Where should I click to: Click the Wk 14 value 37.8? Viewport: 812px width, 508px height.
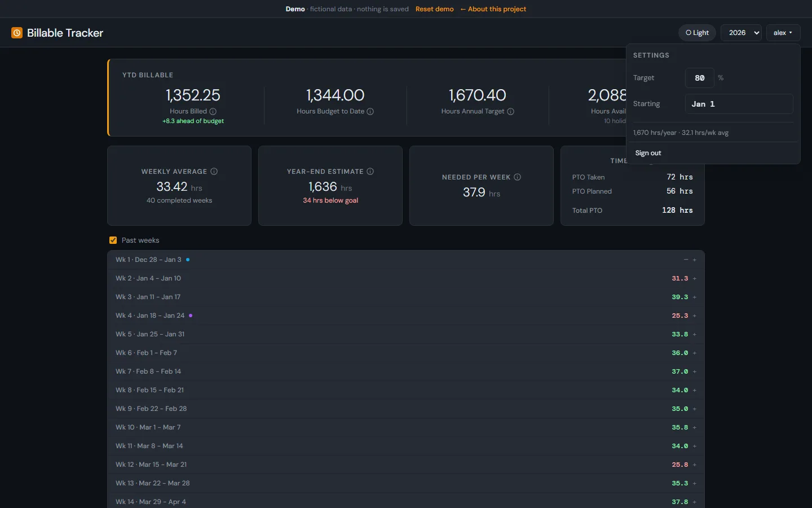click(680, 502)
